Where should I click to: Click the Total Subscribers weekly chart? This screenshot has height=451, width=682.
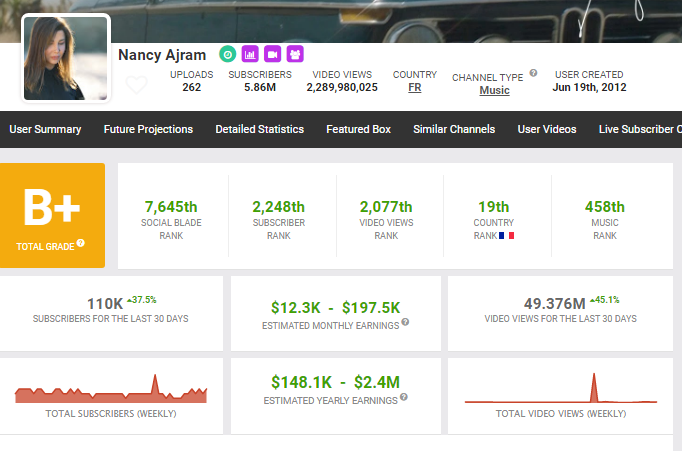click(110, 392)
